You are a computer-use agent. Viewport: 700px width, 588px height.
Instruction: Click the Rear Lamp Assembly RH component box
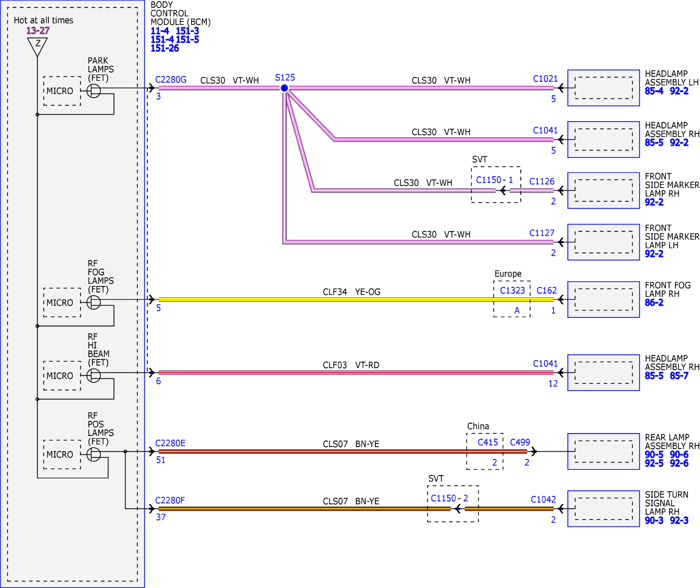604,451
